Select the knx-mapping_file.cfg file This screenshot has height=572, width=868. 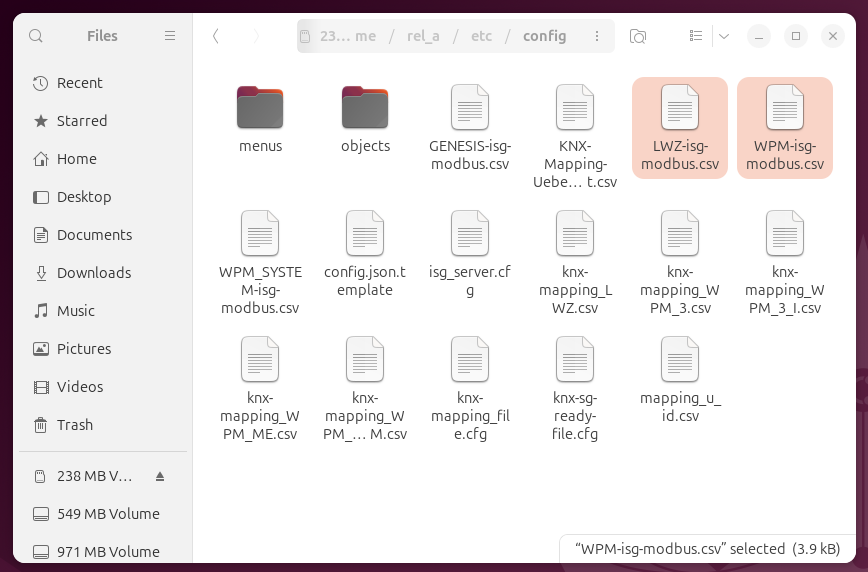tap(470, 388)
